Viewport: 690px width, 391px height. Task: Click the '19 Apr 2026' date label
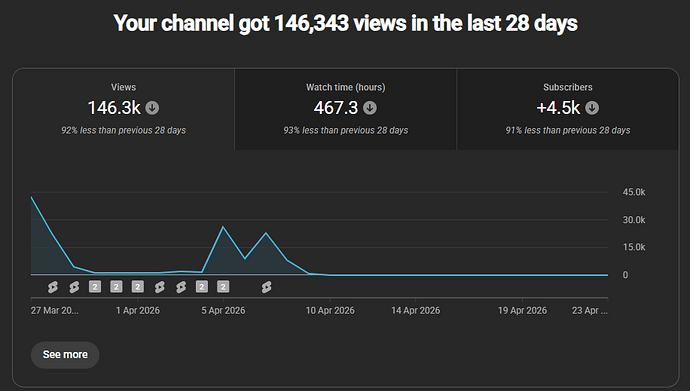tap(522, 311)
